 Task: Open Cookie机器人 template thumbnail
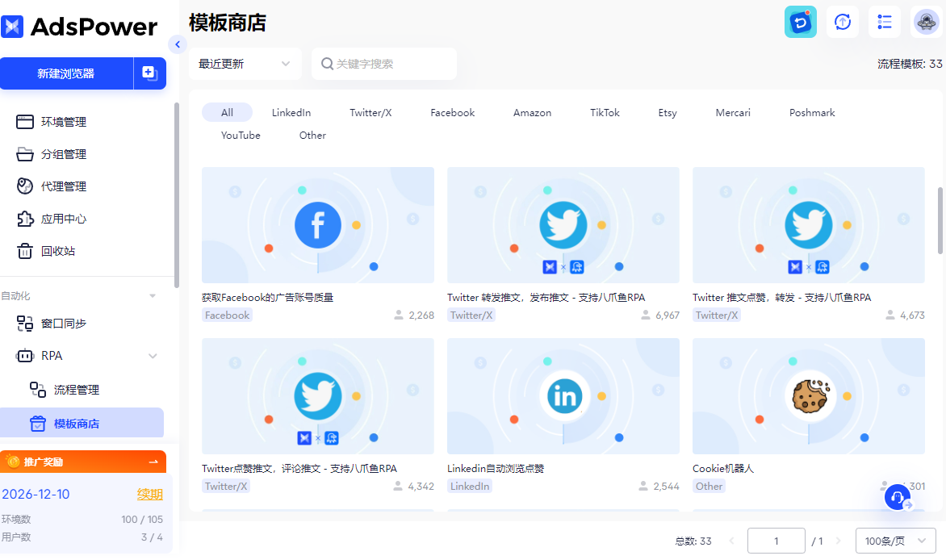pos(809,396)
